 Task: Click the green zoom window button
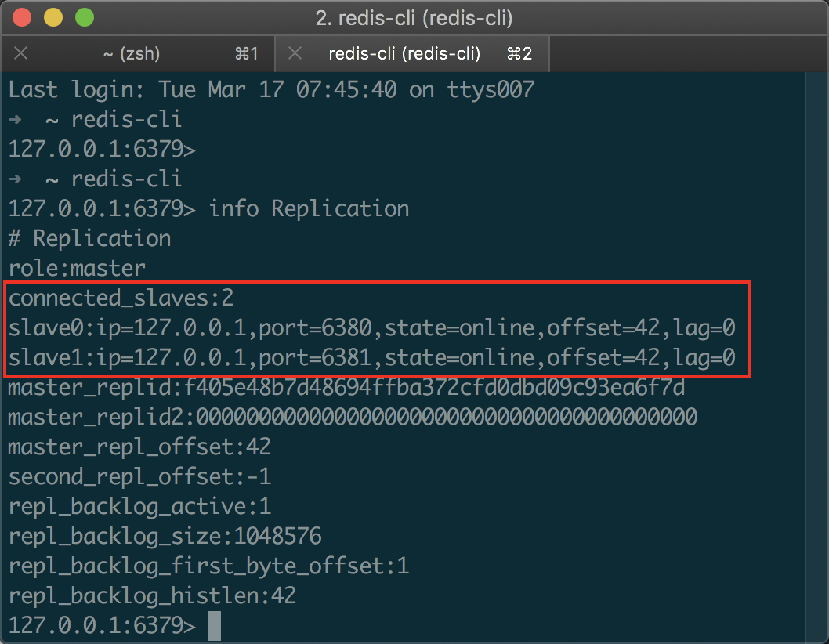(x=85, y=17)
